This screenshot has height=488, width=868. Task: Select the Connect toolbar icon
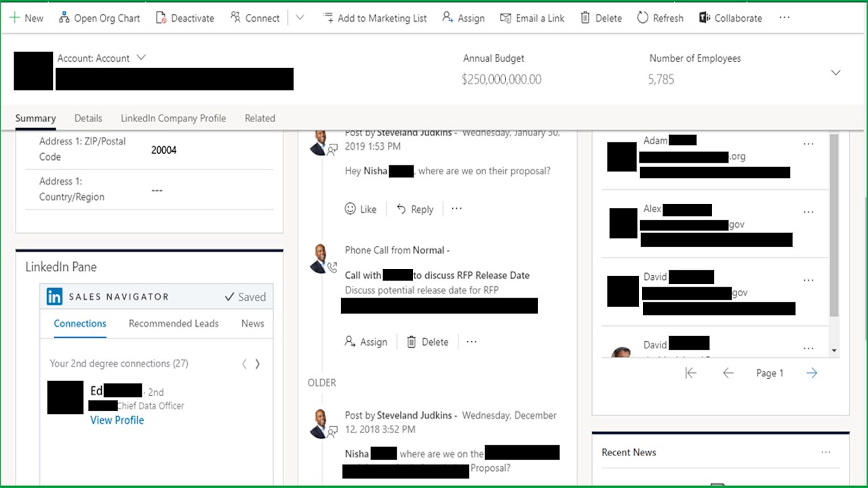click(x=255, y=18)
